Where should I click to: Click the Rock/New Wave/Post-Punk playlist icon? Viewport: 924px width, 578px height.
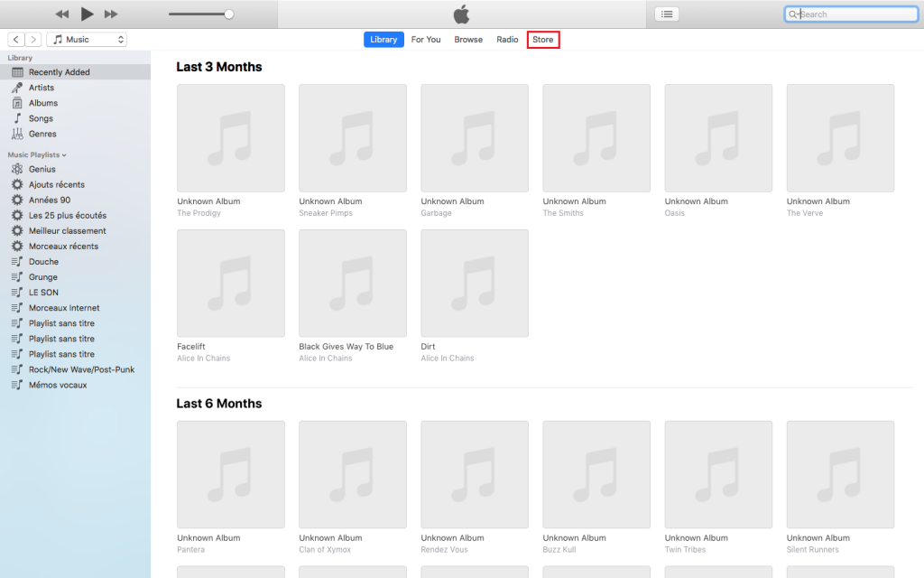click(17, 369)
